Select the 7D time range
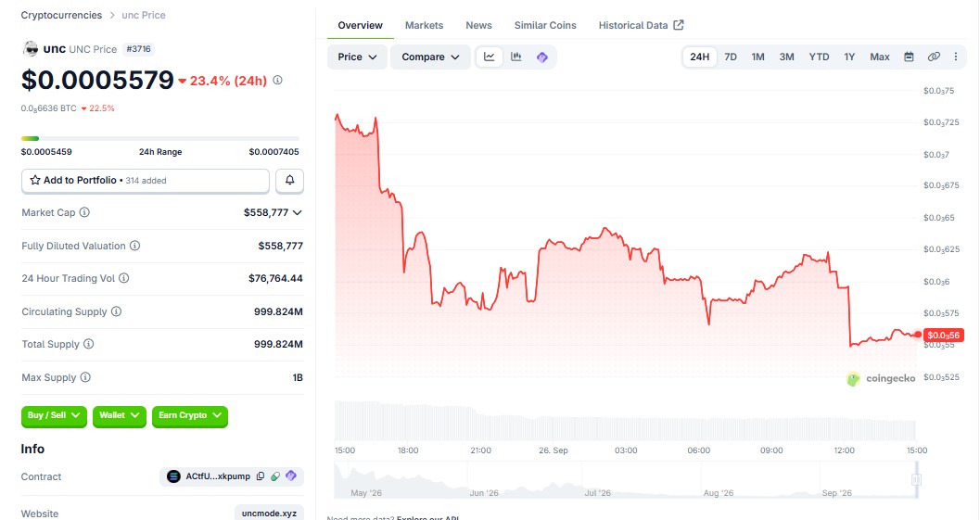980x520 pixels. pyautogui.click(x=731, y=57)
